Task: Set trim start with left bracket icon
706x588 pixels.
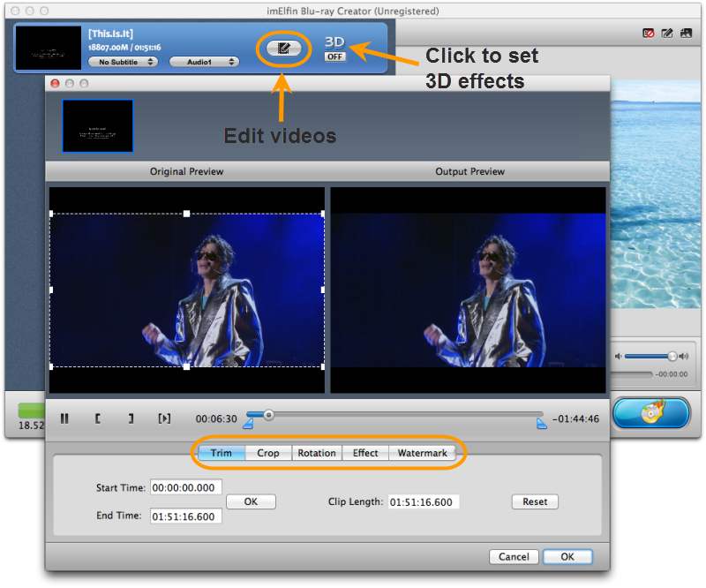Action: click(x=97, y=418)
